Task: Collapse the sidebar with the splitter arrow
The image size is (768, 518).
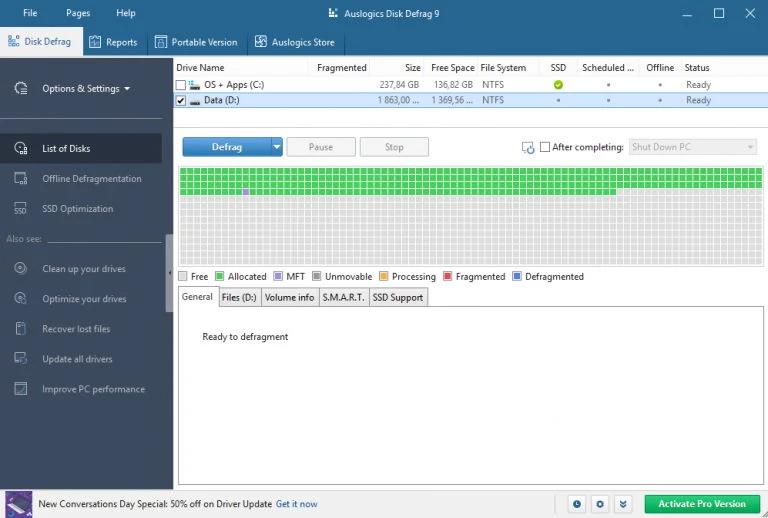Action: pyautogui.click(x=169, y=273)
